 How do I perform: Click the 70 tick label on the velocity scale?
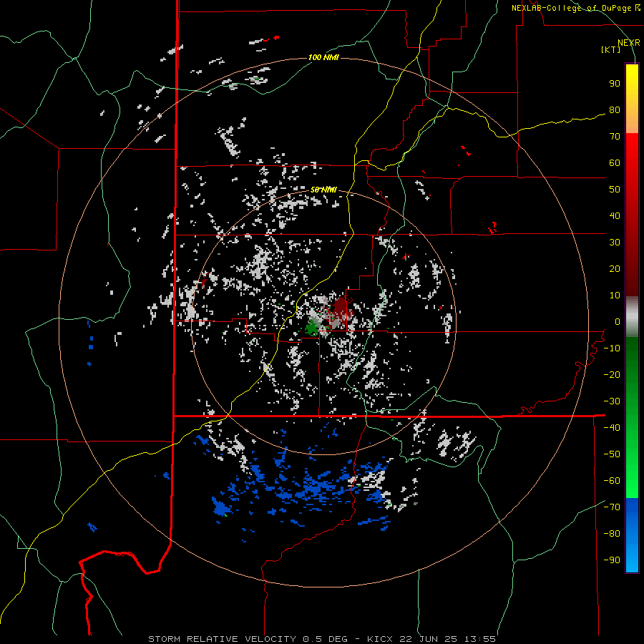(x=615, y=137)
